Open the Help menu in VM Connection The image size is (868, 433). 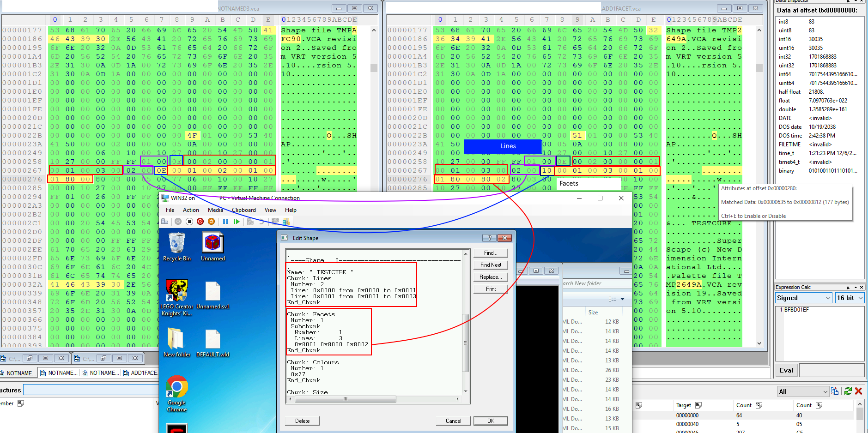pos(291,210)
